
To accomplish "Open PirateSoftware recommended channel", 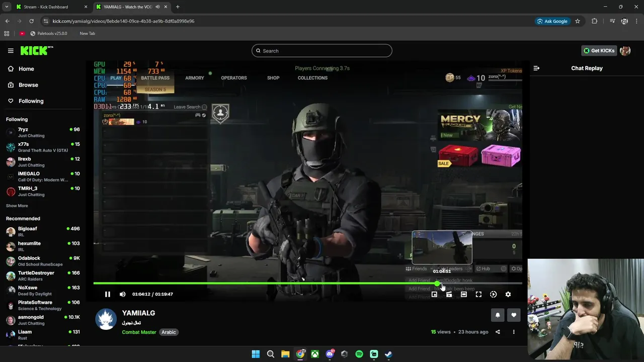I will point(43,305).
